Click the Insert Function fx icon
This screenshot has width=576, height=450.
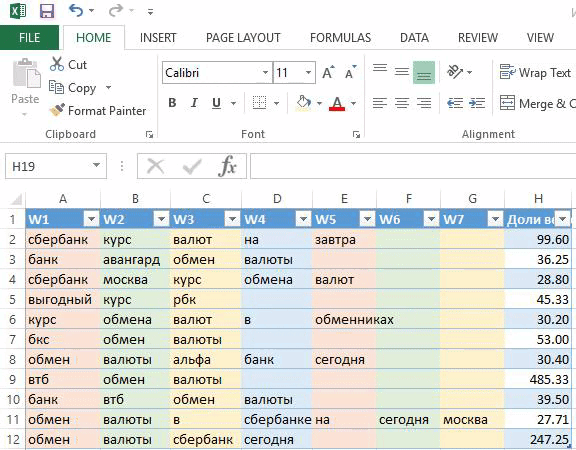click(227, 166)
